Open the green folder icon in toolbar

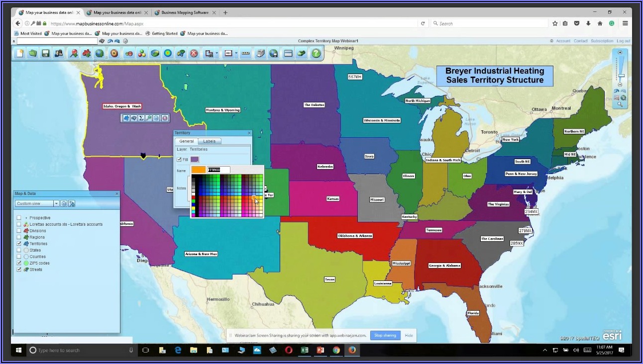click(x=33, y=53)
